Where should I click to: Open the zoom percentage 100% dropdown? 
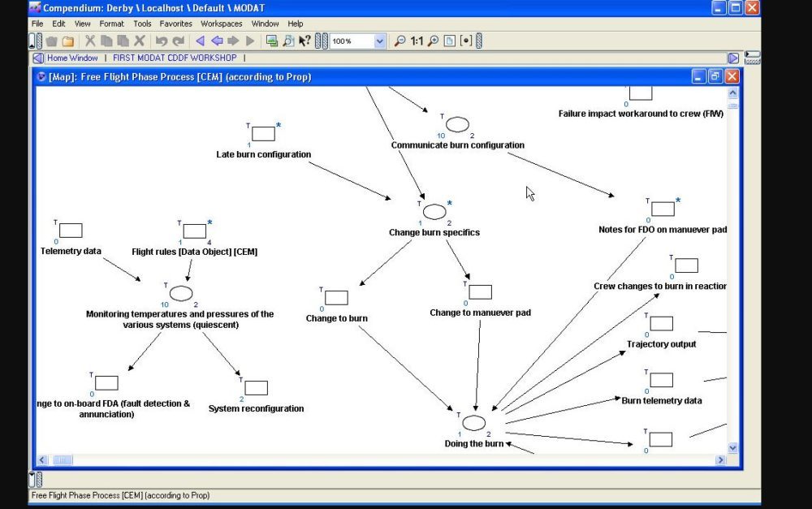coord(379,41)
